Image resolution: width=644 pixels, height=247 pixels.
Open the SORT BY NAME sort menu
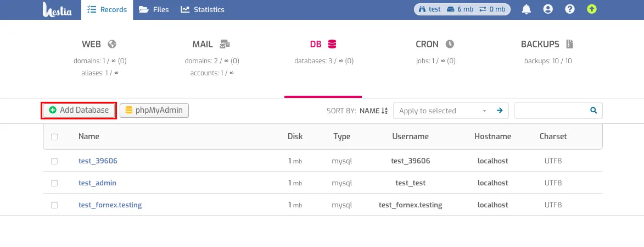(373, 111)
